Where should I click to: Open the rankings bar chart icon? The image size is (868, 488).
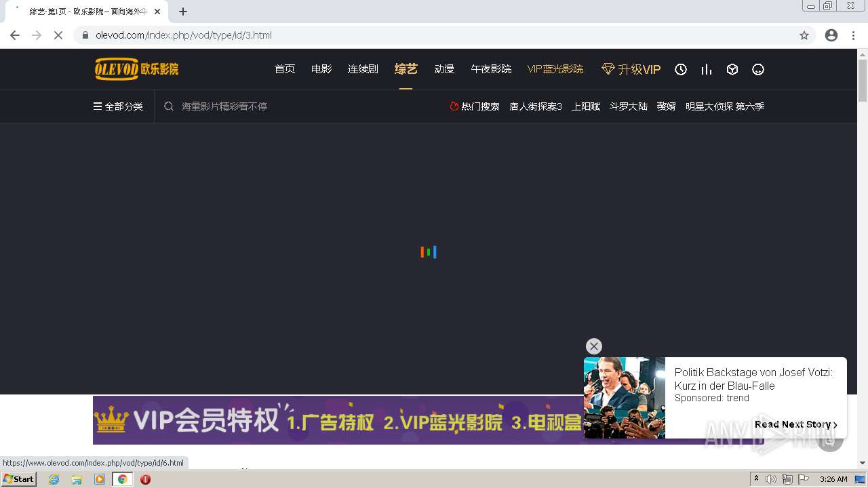point(707,69)
